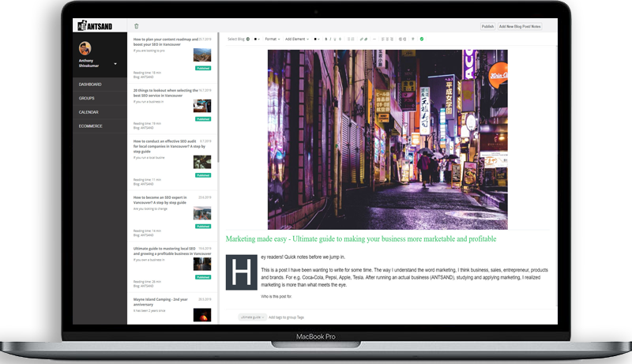
Task: Click the ANTSAND logo
Action: [95, 26]
